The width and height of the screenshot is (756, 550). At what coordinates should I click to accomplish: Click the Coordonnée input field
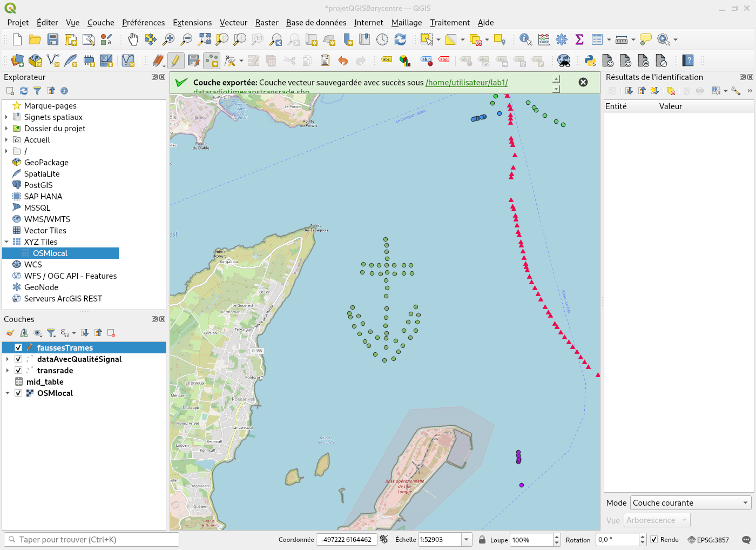coord(347,540)
